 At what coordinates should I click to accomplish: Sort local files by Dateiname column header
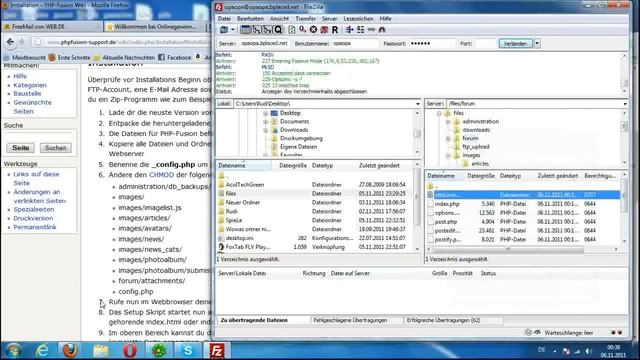(x=244, y=166)
